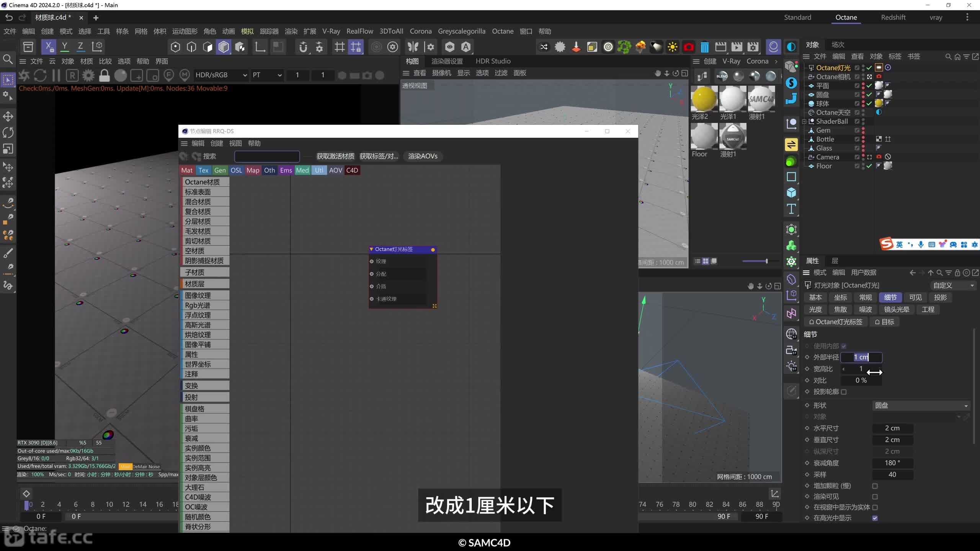Click the 衰减角度 180° field
Viewport: 980px width, 551px height.
pyautogui.click(x=892, y=463)
